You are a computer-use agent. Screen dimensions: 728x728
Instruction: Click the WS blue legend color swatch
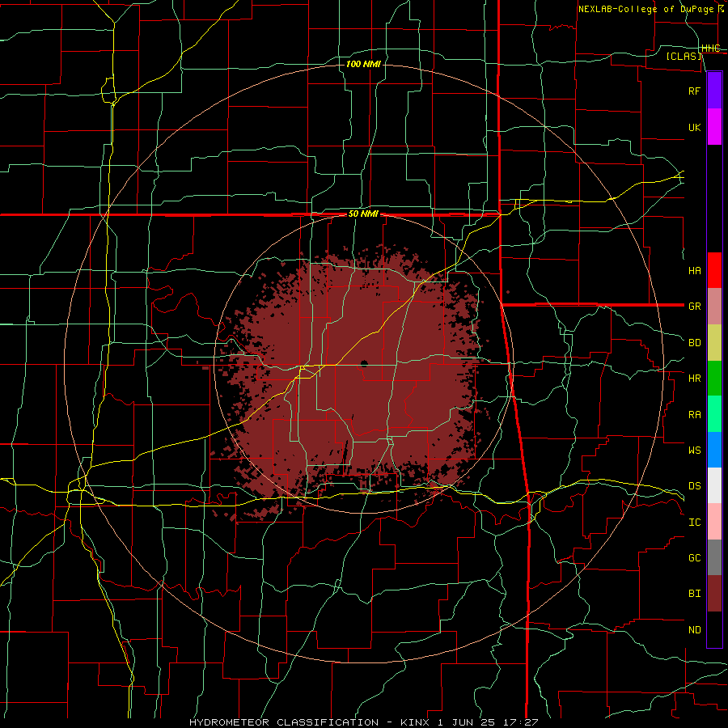pos(714,450)
